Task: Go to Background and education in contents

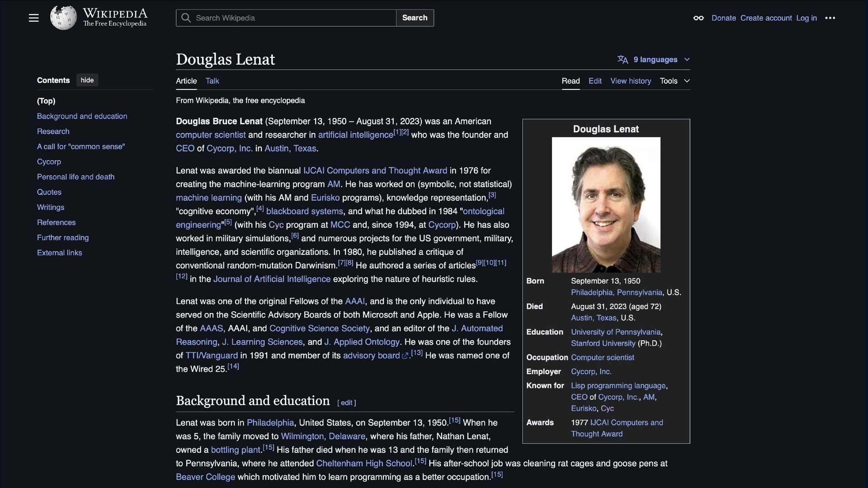Action: [82, 116]
